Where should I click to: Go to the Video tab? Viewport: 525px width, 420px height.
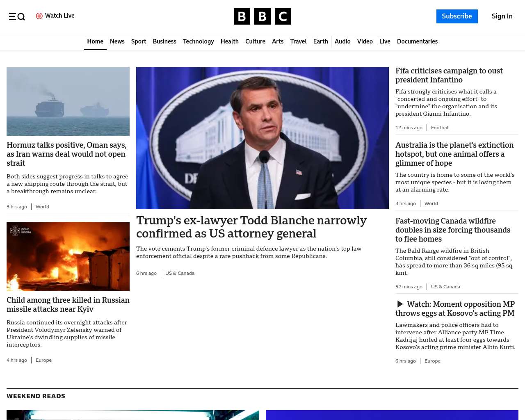pos(365,41)
